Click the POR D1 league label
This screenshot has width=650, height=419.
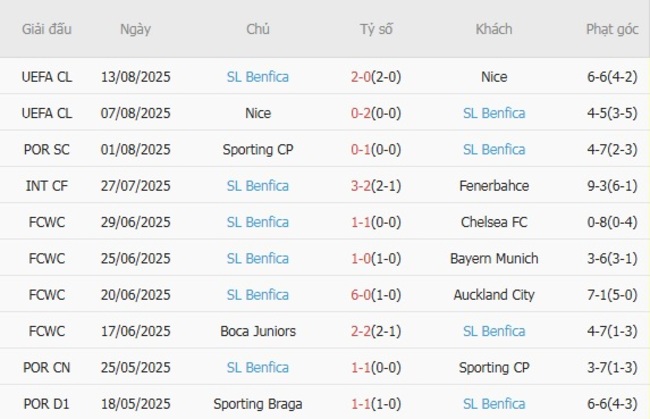pyautogui.click(x=47, y=404)
